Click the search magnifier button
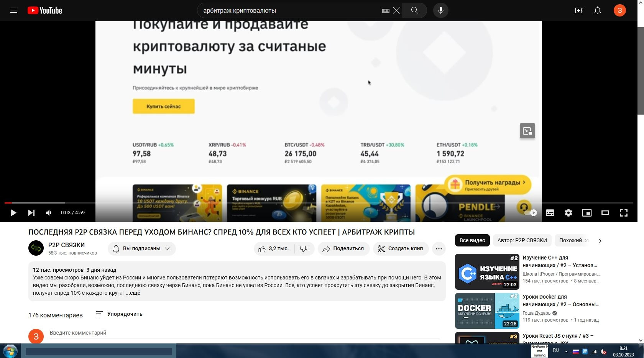Screen dimensions: 644x358 point(415,10)
